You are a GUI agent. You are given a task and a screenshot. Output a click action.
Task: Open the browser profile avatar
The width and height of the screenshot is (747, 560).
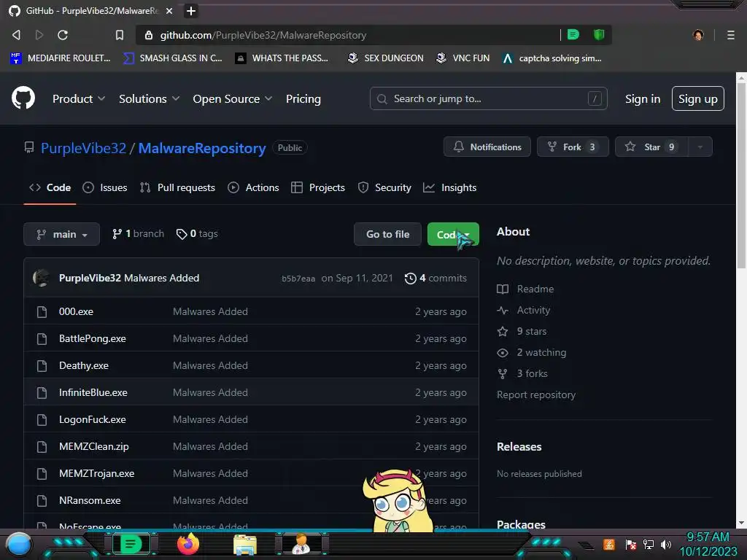click(698, 35)
